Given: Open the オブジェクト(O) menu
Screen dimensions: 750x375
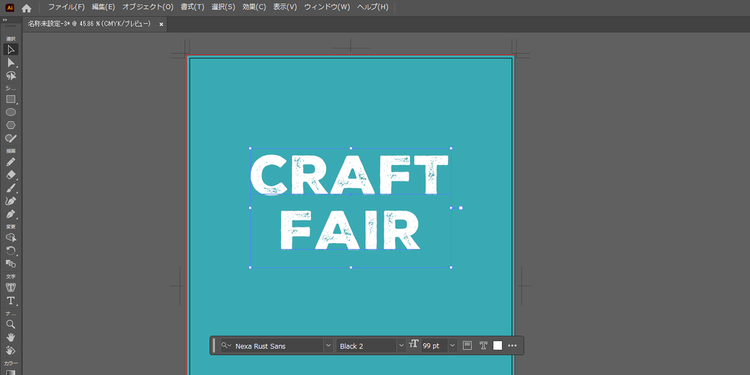Looking at the screenshot, I should point(148,8).
